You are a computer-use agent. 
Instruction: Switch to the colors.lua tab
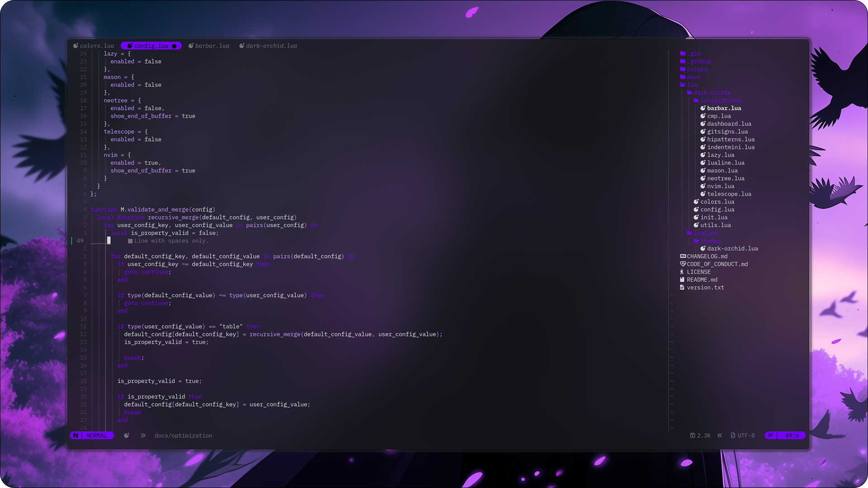96,46
